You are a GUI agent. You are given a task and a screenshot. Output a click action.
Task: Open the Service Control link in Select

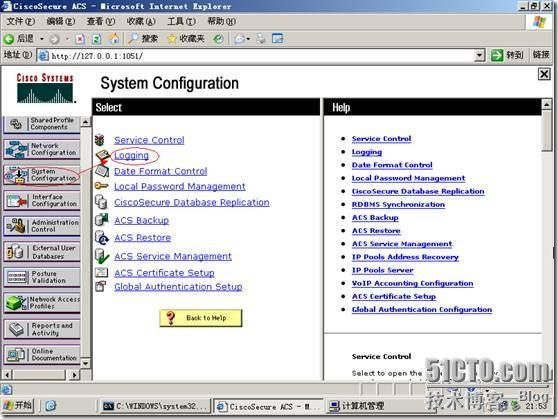(149, 140)
